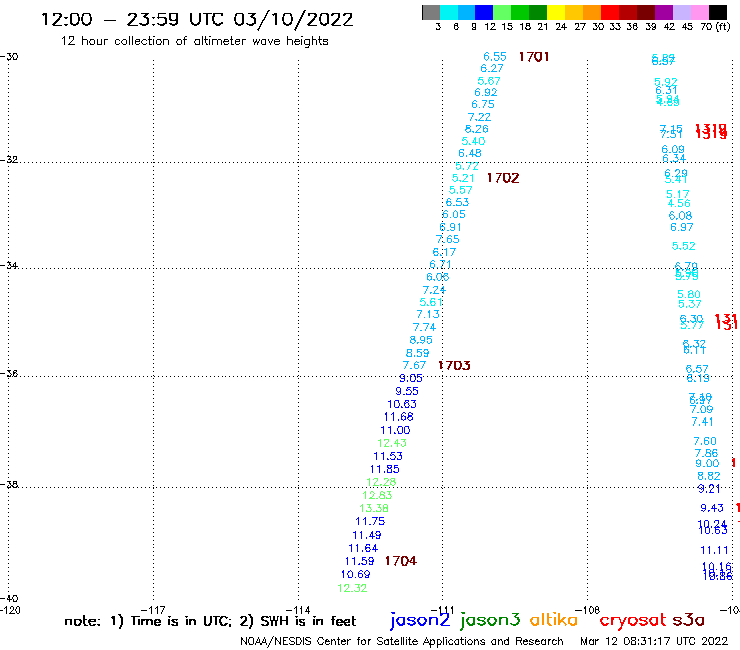The height and width of the screenshot is (650, 740).
Task: Click the longitude axis label -108
Action: (x=588, y=610)
